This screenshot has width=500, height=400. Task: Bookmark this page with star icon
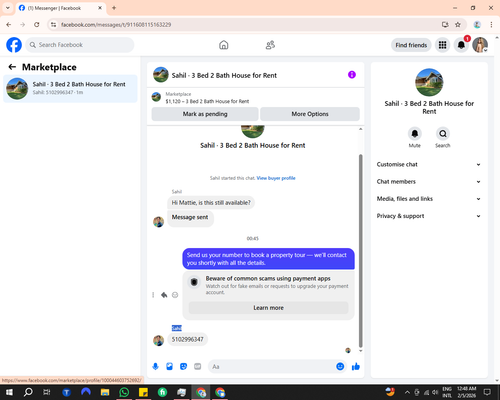point(458,25)
